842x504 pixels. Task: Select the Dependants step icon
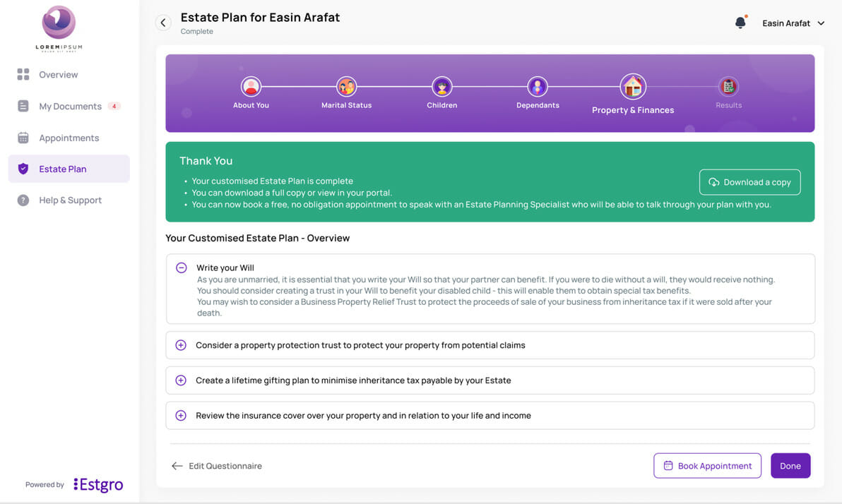538,86
